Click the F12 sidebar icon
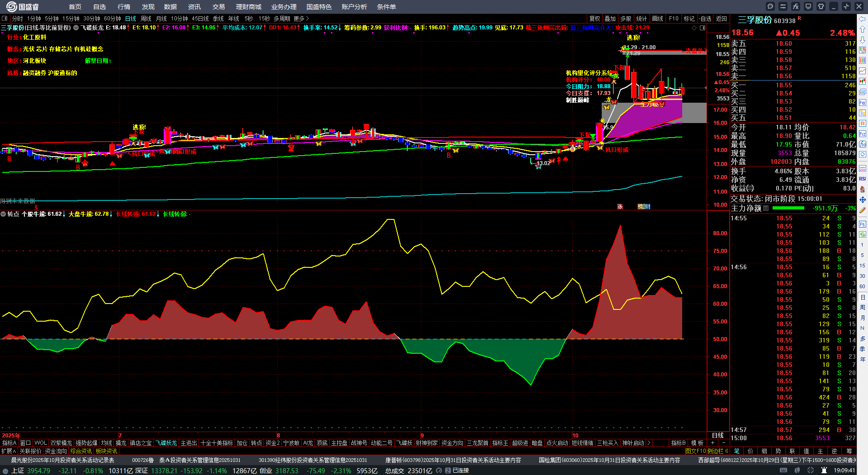Screen dimensions: 868x475 coord(863,134)
